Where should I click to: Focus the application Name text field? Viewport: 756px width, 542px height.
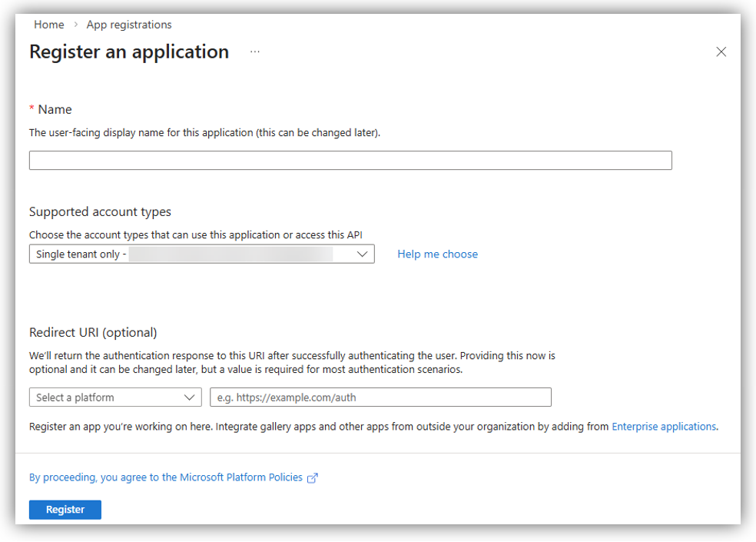click(x=350, y=161)
